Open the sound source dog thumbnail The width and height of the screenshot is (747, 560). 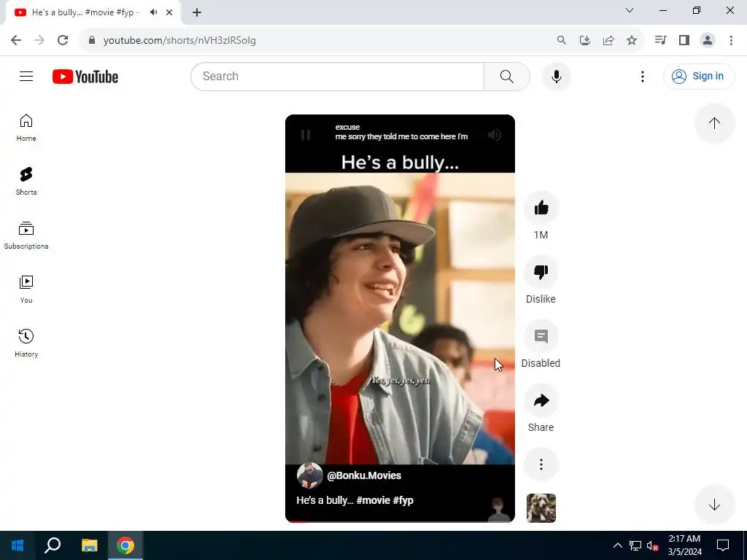541,508
